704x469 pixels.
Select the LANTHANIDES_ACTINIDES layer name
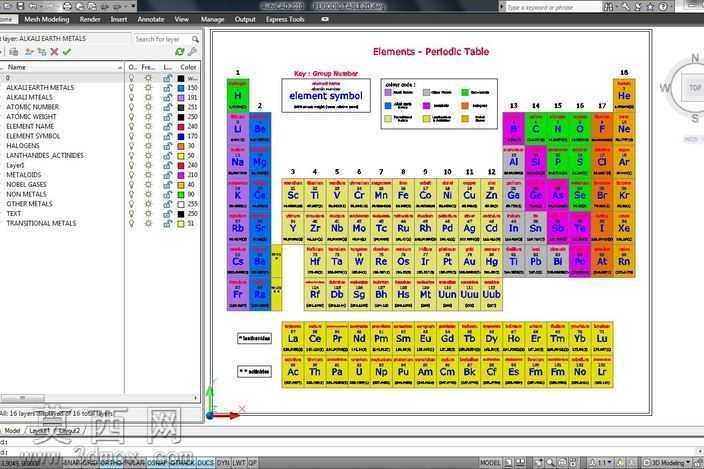tap(45, 155)
